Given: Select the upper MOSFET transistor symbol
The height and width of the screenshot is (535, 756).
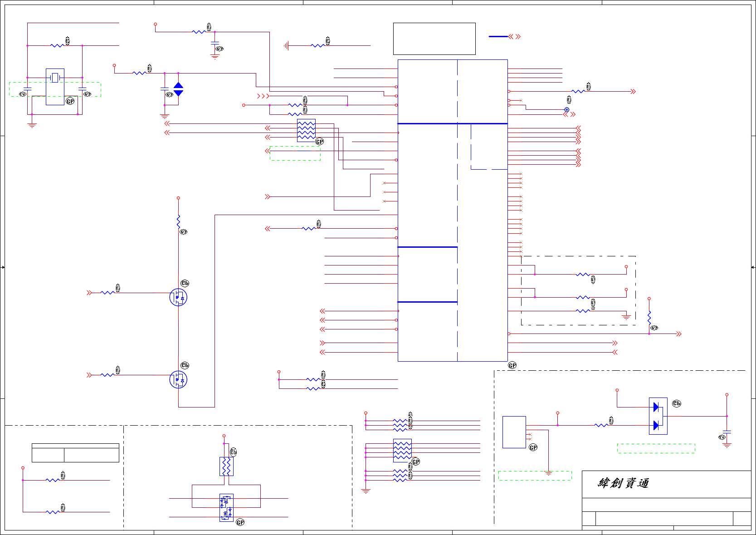Looking at the screenshot, I should (178, 297).
